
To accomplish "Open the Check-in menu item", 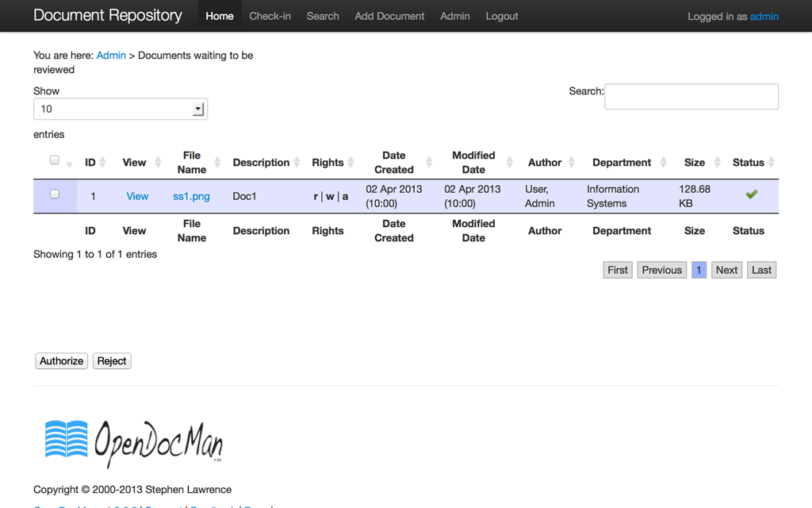I will [270, 16].
